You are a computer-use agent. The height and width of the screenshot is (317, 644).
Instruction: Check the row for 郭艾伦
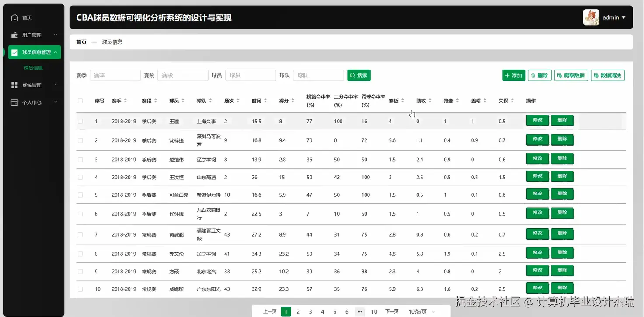coord(80,254)
